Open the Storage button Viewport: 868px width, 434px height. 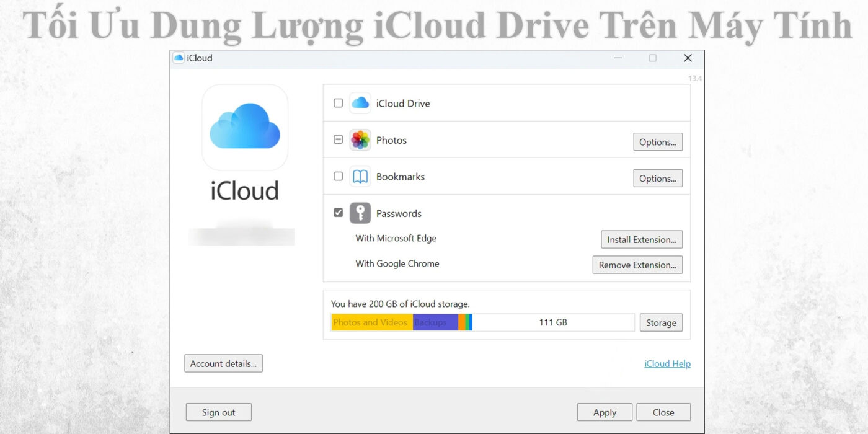click(x=661, y=323)
